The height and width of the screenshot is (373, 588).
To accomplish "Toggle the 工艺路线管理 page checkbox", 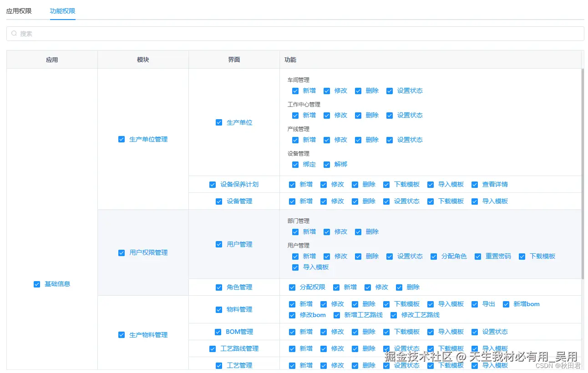I will [213, 349].
